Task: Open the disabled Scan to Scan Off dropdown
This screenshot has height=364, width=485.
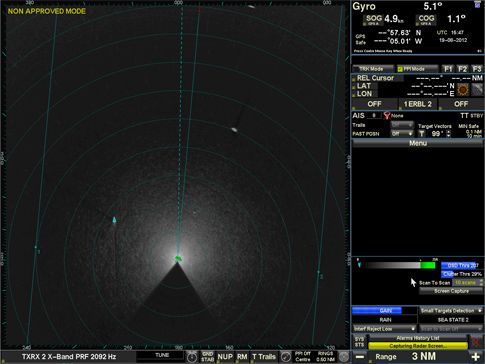Action: point(451,329)
